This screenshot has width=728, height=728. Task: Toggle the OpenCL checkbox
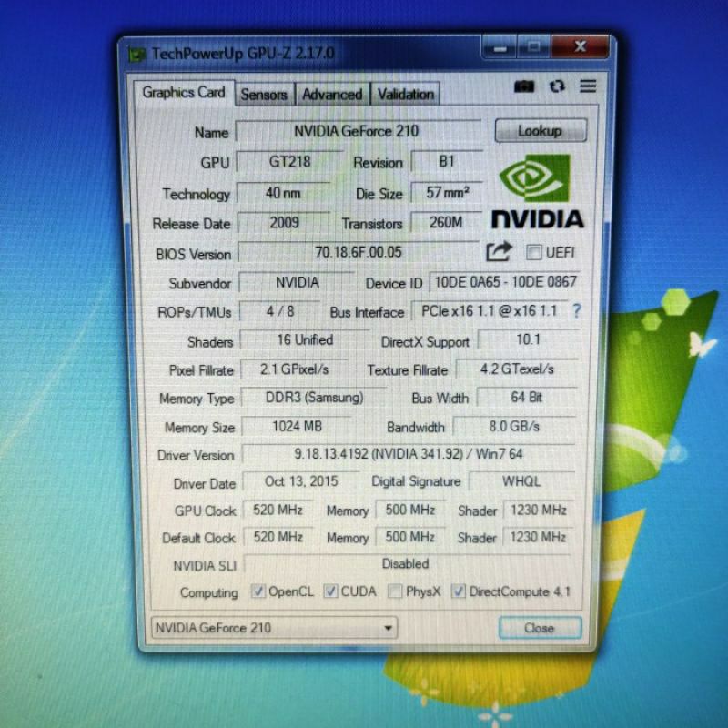click(258, 591)
